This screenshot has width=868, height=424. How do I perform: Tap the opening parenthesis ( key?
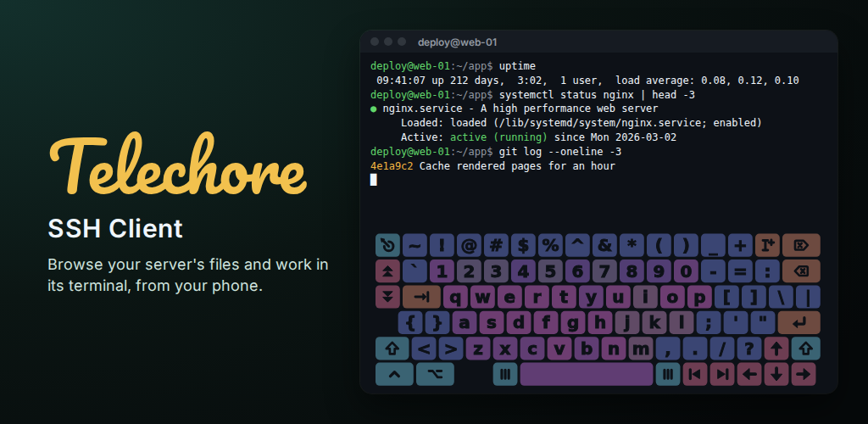coord(659,245)
